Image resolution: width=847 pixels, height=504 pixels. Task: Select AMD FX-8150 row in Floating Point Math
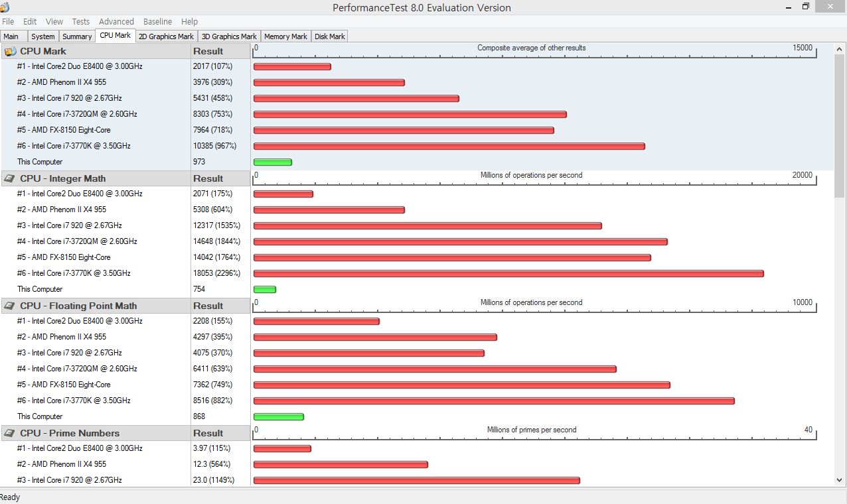[x=64, y=385]
